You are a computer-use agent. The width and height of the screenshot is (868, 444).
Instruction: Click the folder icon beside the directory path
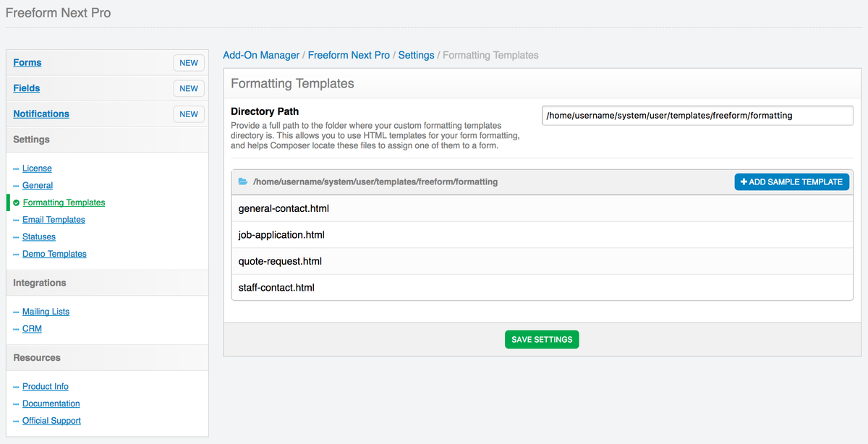click(x=243, y=182)
